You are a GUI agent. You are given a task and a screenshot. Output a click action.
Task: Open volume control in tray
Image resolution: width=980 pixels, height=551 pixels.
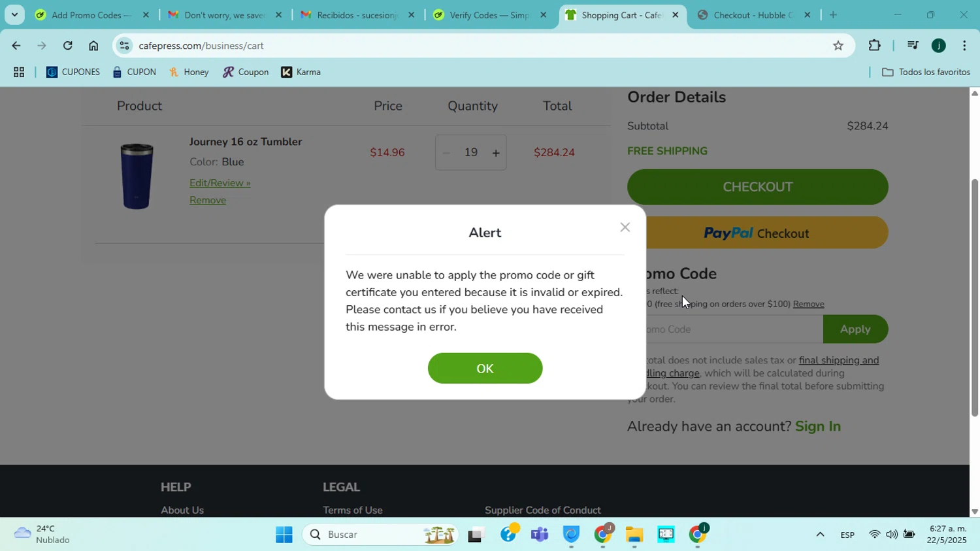pyautogui.click(x=892, y=535)
